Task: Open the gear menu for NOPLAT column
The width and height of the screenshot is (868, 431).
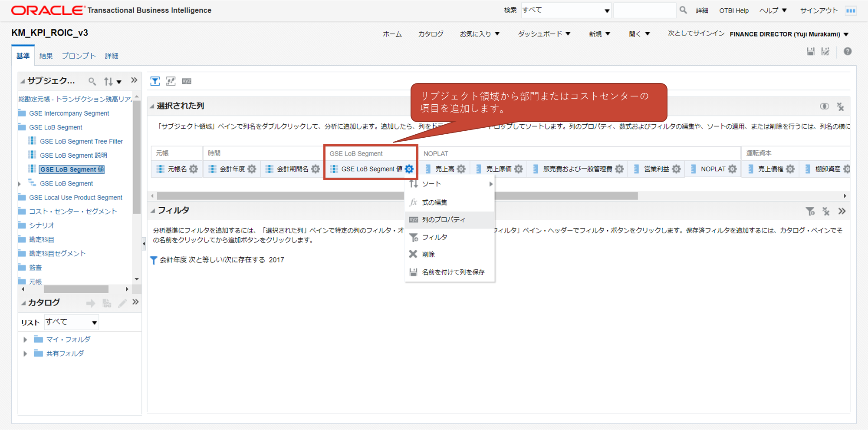Action: (x=733, y=169)
